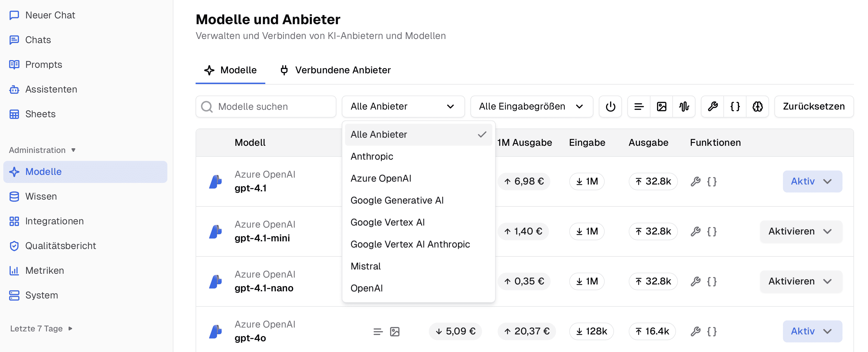The image size is (868, 352).
Task: Click the reasoning brain filter icon
Action: (757, 107)
